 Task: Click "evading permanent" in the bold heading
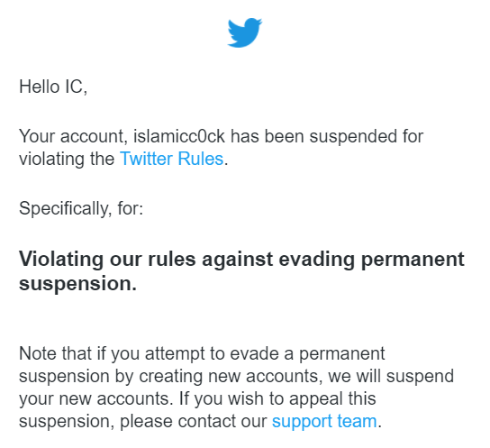tap(372, 260)
